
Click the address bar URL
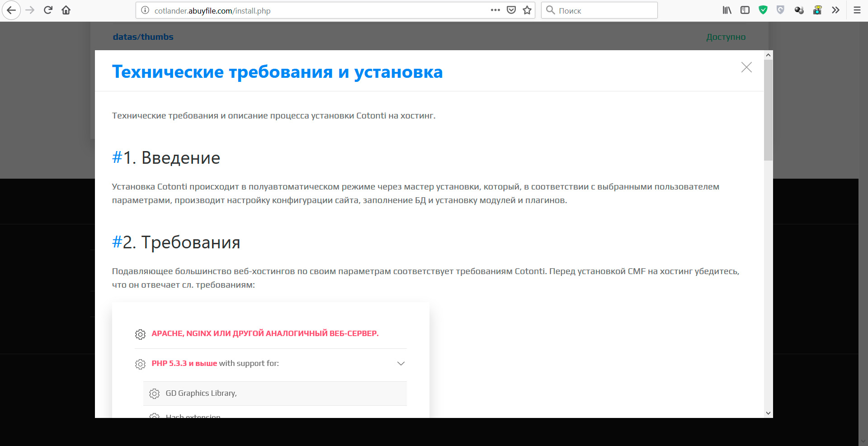point(212,11)
